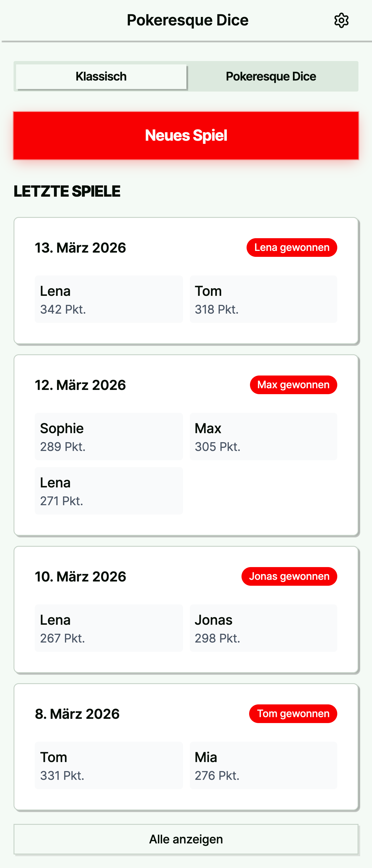Viewport: 372px width, 868px height.
Task: Select Mia's 276 Pkt. score tile
Action: click(x=263, y=765)
